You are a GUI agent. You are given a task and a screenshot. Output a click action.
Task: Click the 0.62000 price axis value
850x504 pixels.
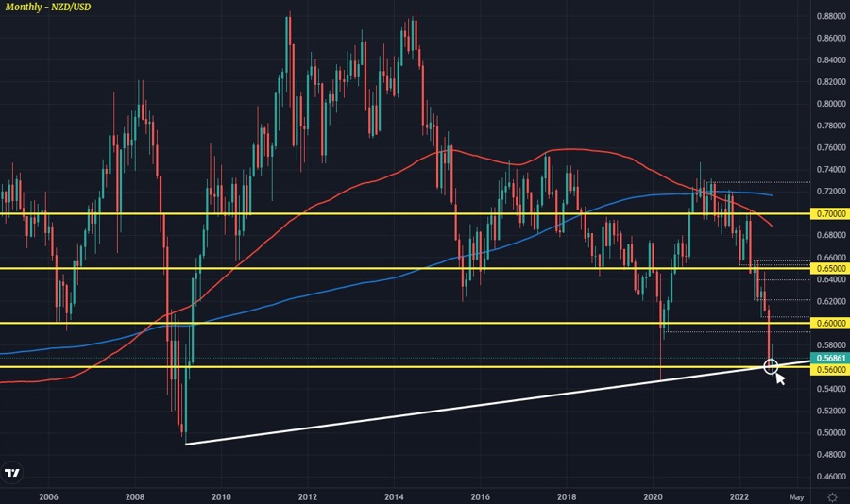[x=831, y=301]
